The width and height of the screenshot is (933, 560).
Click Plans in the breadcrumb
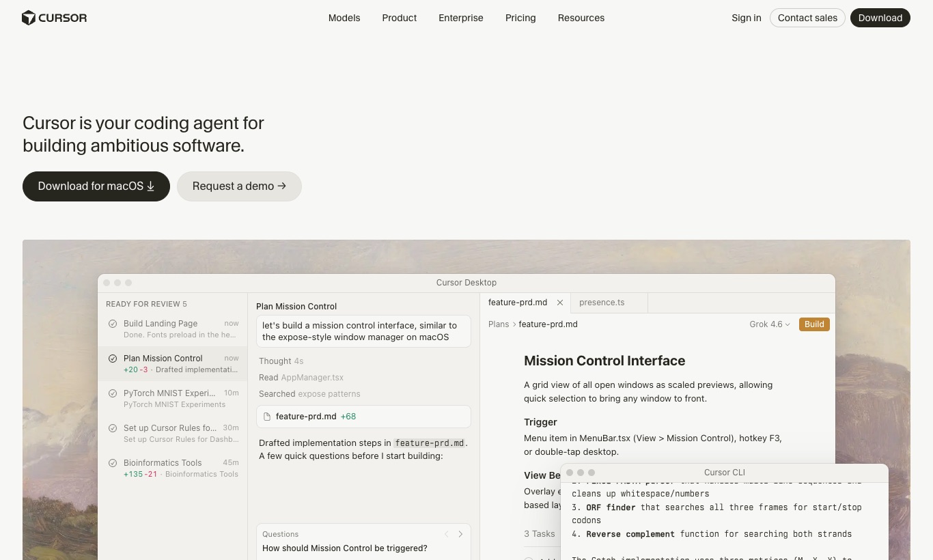click(499, 324)
